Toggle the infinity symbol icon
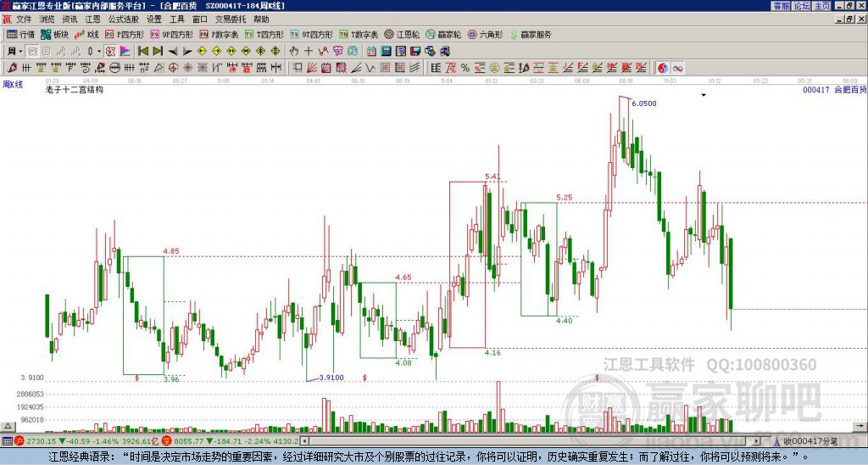Screen dimensions: 868x465 pos(677,68)
